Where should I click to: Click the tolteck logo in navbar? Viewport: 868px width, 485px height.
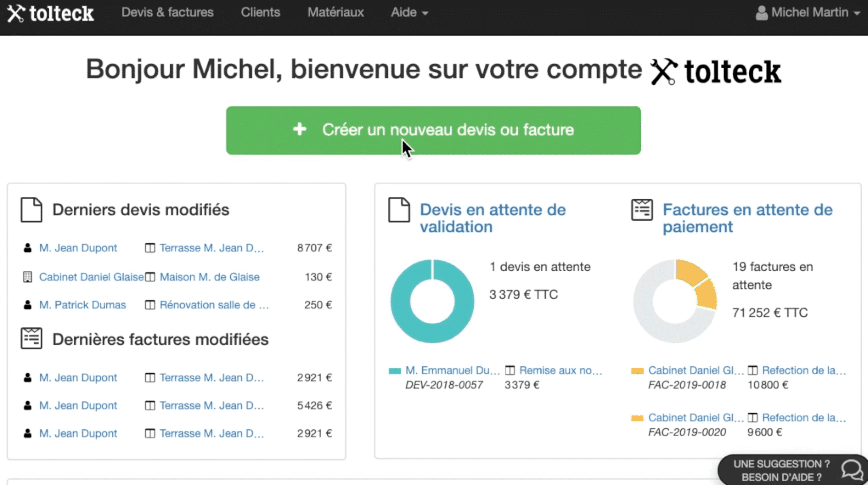coord(50,13)
